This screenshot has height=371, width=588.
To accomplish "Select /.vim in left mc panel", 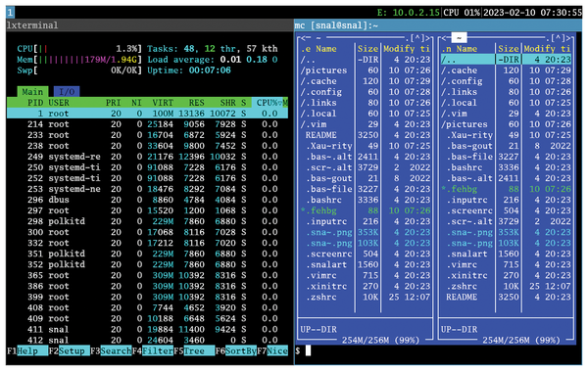I will 366,124.
